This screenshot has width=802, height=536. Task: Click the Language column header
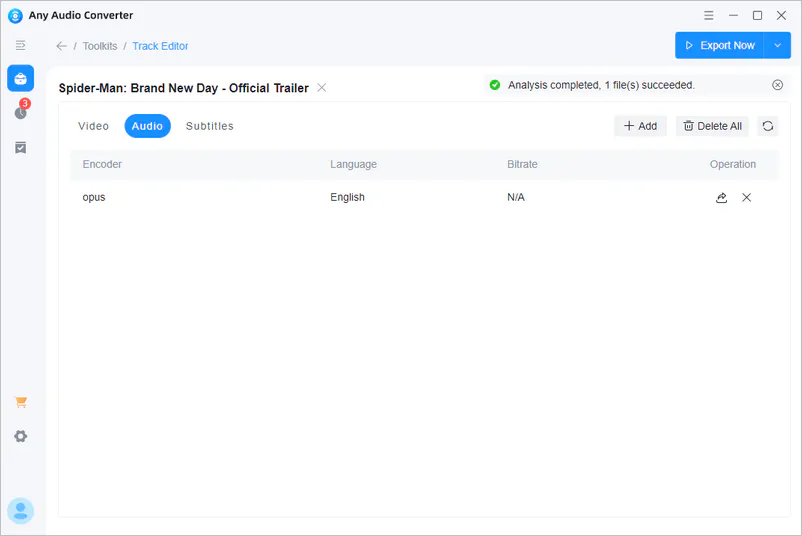[x=353, y=164]
